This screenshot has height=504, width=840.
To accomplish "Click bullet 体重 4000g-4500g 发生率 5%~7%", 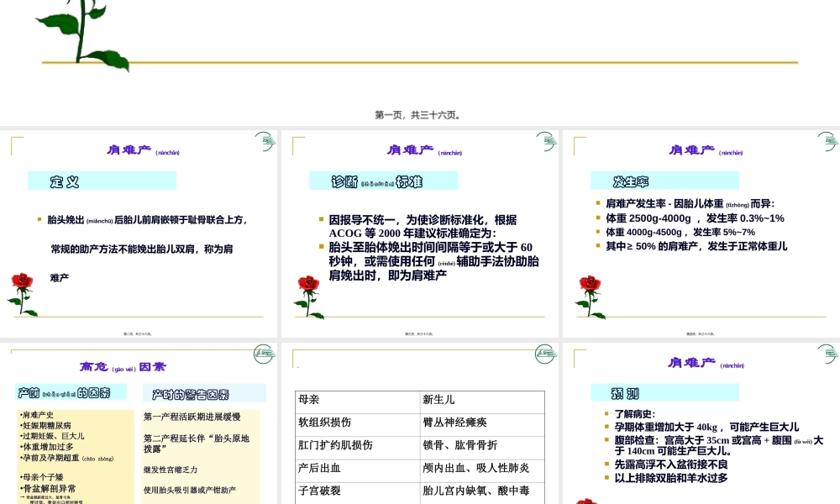I will click(x=680, y=232).
